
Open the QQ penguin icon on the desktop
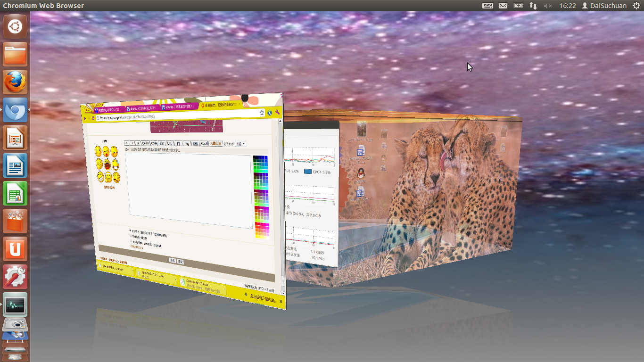(x=361, y=173)
